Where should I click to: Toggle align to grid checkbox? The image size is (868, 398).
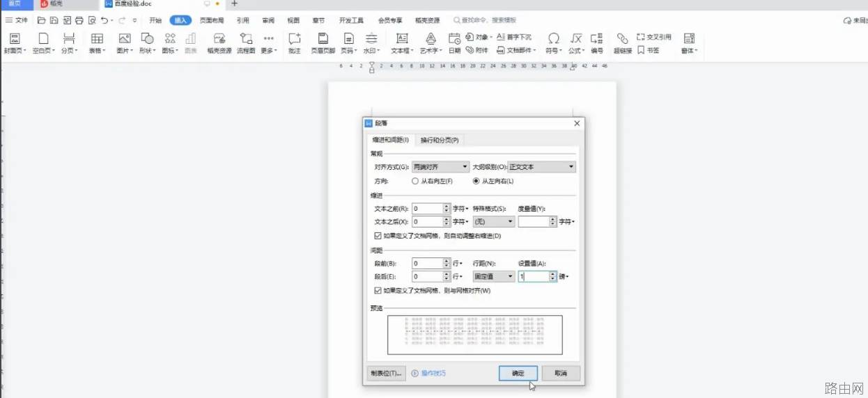pos(378,290)
